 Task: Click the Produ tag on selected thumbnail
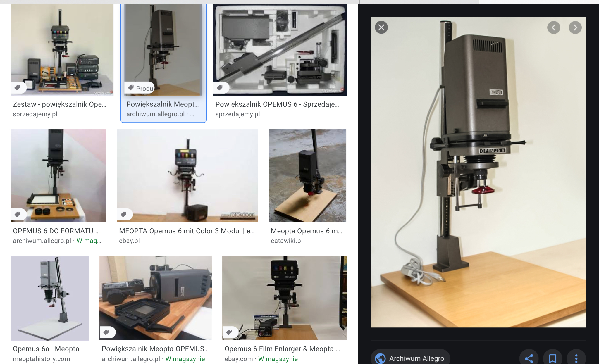pyautogui.click(x=140, y=88)
